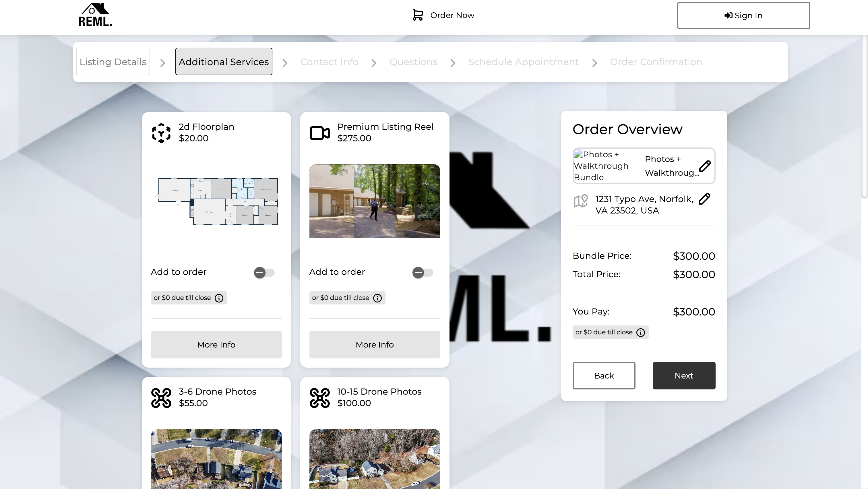This screenshot has width=868, height=489.
Task: Open the floorplan preview image
Action: click(216, 201)
